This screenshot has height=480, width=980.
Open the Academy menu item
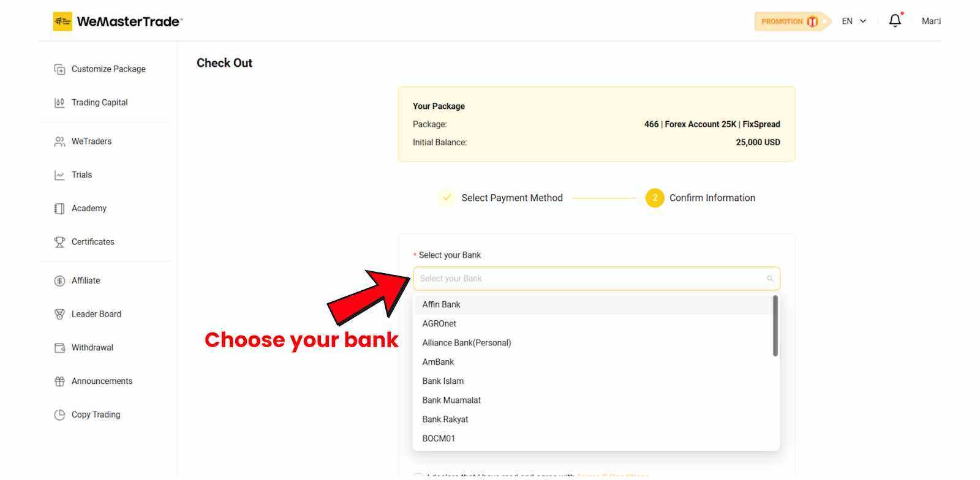(89, 208)
